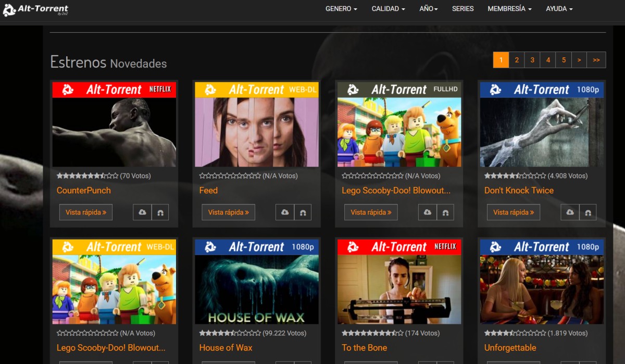Expand the CALIDAD dropdown
The width and height of the screenshot is (625, 364).
(x=388, y=9)
